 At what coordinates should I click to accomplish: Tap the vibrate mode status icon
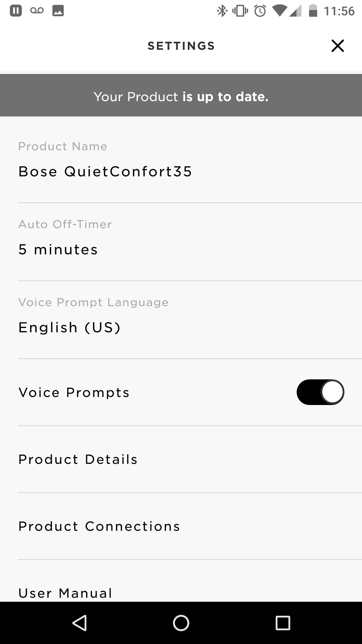coord(240,11)
